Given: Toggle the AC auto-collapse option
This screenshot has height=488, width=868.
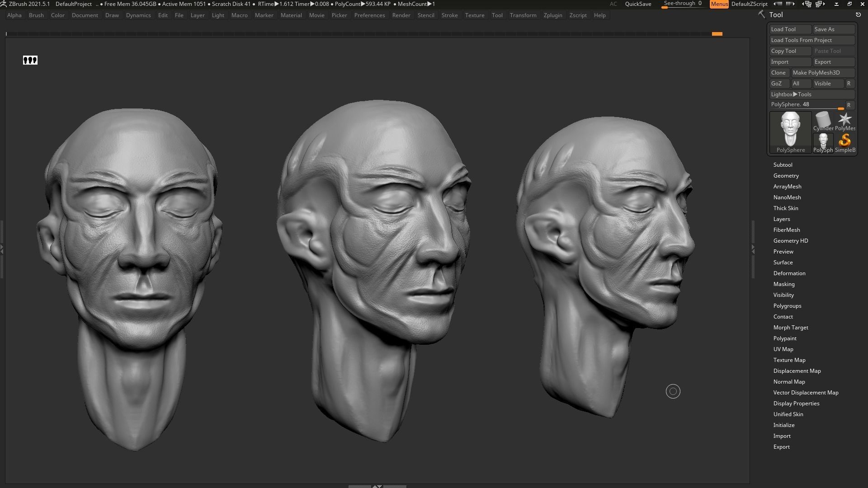Looking at the screenshot, I should (613, 4).
